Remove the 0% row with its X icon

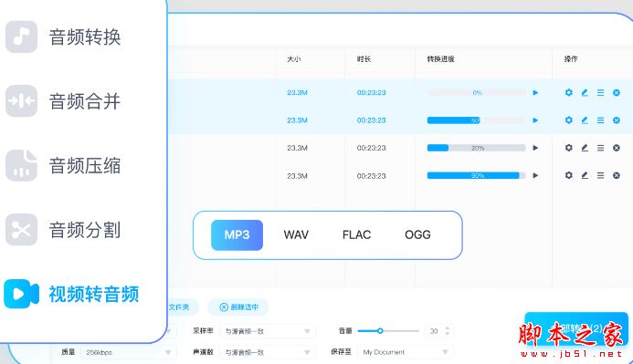click(617, 93)
